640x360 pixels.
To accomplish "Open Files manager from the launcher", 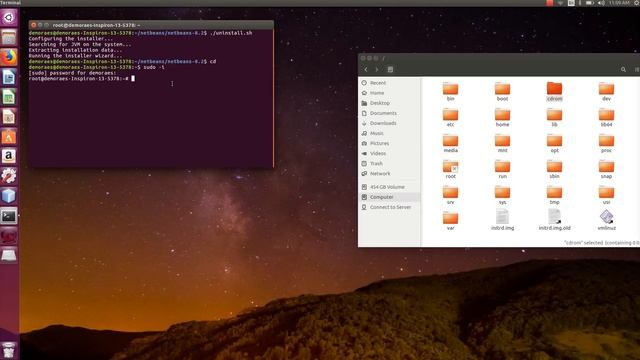I will (9, 38).
